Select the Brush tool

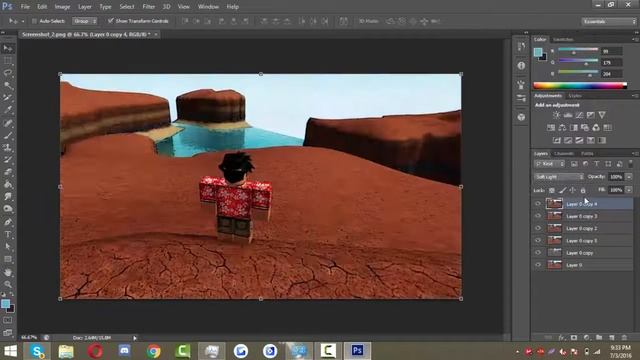(8, 135)
